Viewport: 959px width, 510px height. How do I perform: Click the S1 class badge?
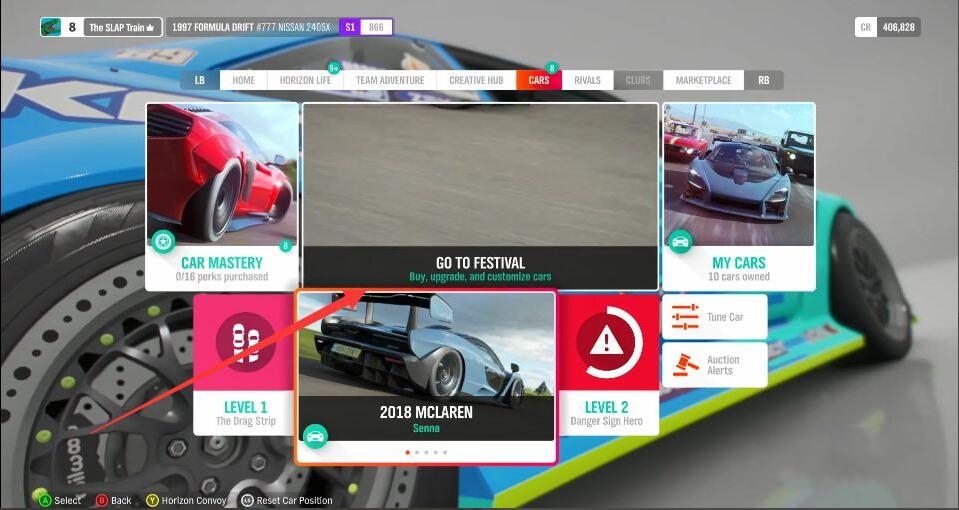pos(350,28)
